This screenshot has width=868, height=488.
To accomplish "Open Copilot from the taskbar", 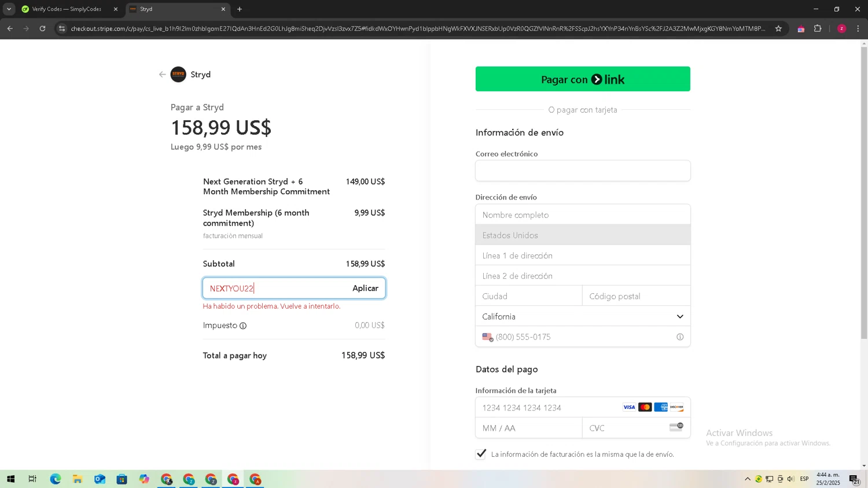I will point(144,479).
